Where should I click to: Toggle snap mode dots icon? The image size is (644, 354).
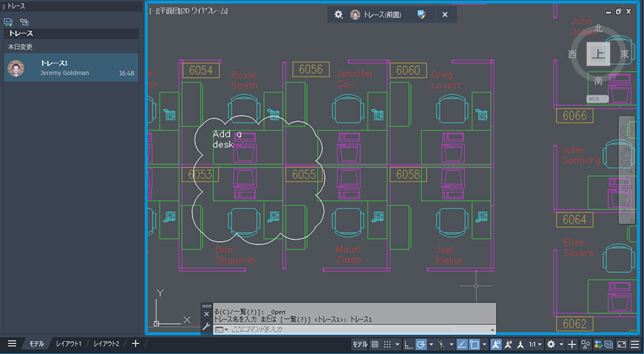387,344
